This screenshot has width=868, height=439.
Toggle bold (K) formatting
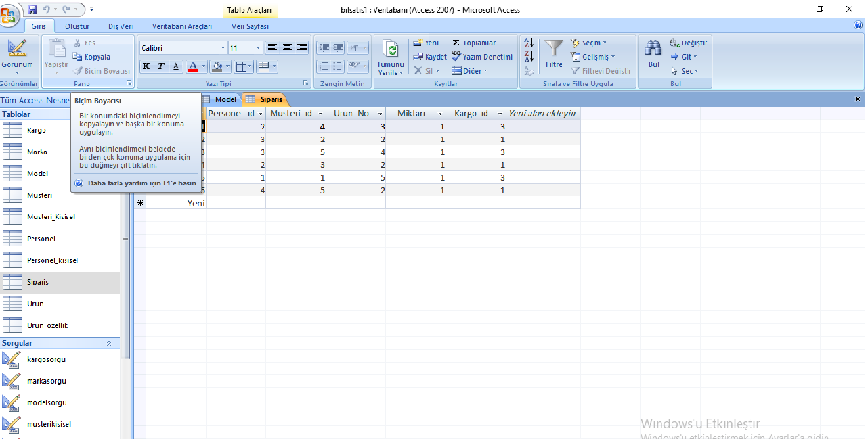point(146,66)
